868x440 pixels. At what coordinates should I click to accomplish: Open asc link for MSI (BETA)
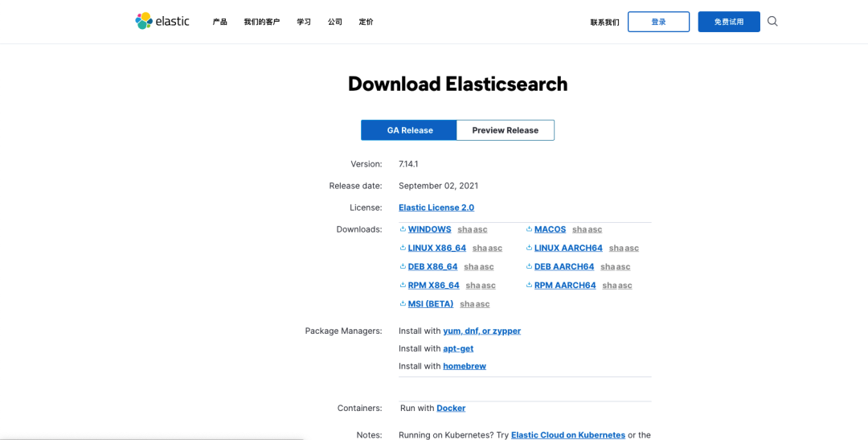click(x=483, y=304)
